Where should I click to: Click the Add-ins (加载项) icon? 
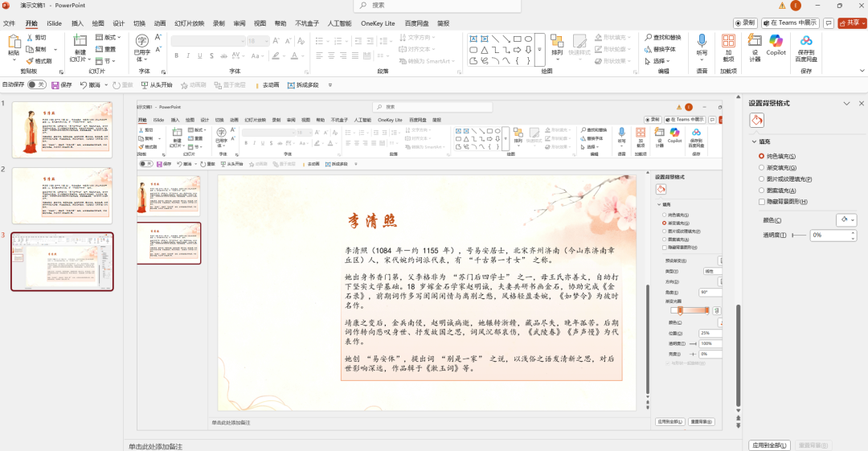[x=728, y=40]
